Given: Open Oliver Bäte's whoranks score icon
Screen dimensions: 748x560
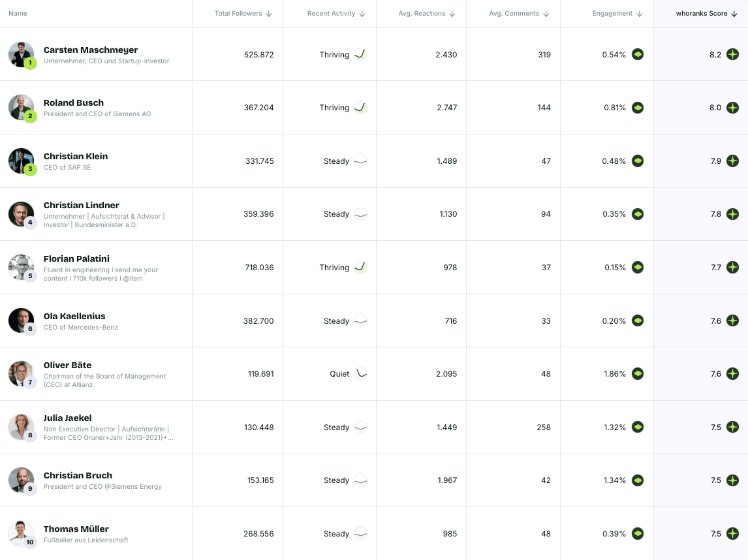Looking at the screenshot, I should (733, 374).
